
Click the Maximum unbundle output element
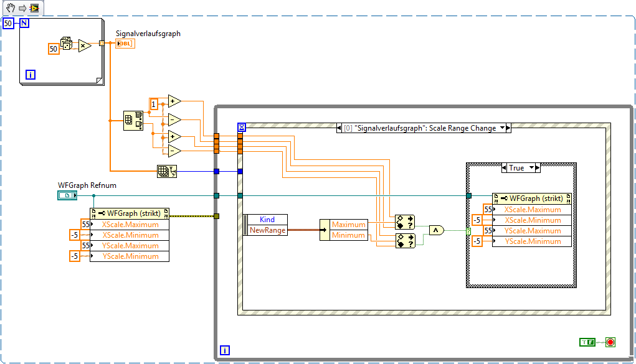click(348, 224)
